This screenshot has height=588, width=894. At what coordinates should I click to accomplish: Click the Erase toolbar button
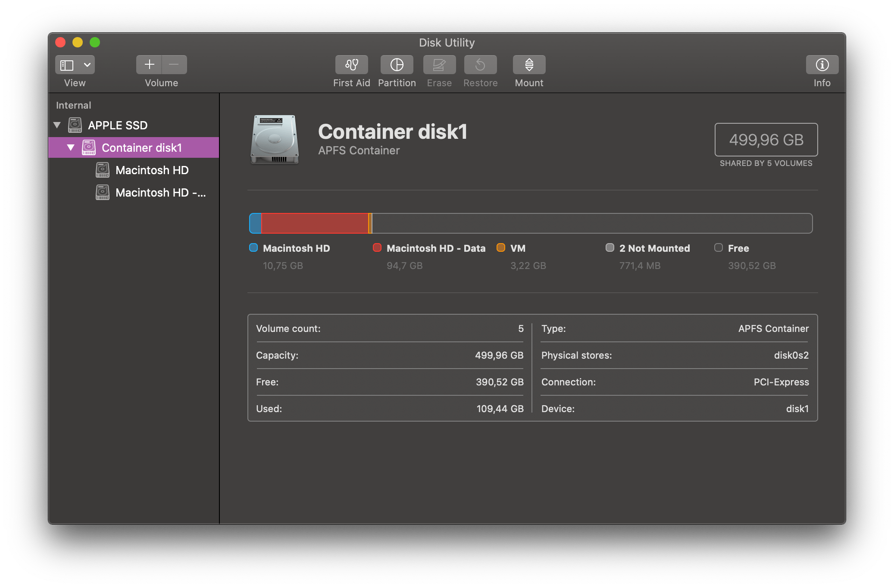(439, 65)
